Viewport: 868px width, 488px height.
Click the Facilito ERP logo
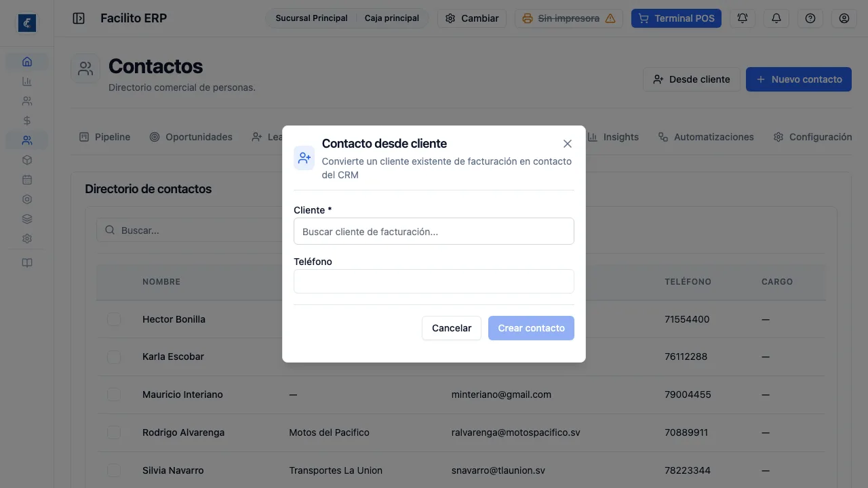pyautogui.click(x=27, y=23)
